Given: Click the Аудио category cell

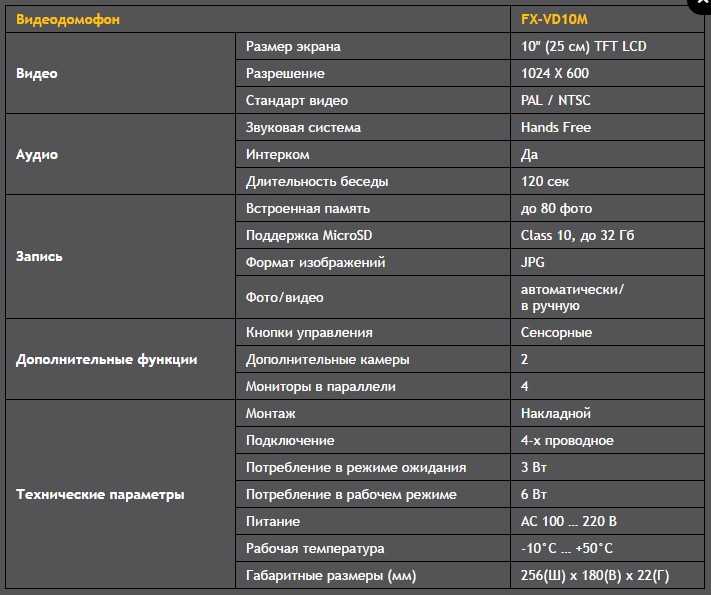Looking at the screenshot, I should click(x=120, y=154).
